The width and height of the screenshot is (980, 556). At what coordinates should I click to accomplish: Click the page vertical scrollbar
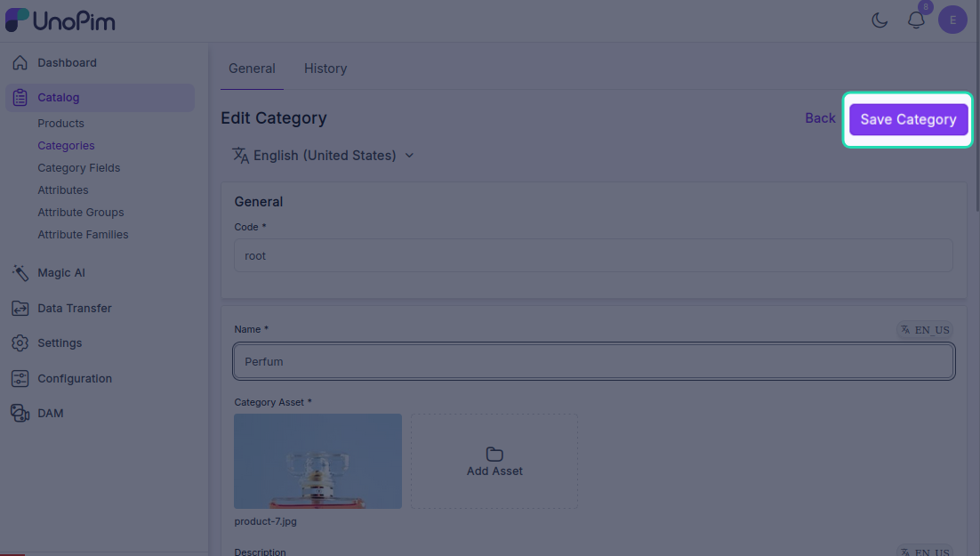(978, 107)
